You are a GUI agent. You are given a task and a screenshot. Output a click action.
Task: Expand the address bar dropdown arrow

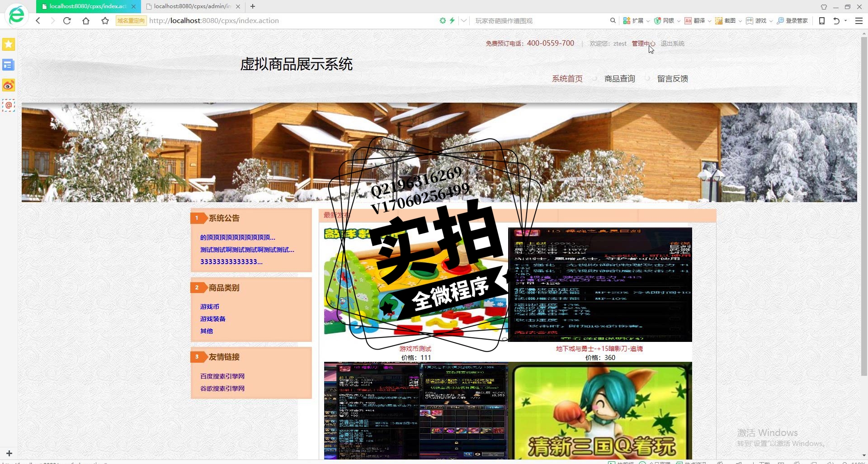point(464,21)
